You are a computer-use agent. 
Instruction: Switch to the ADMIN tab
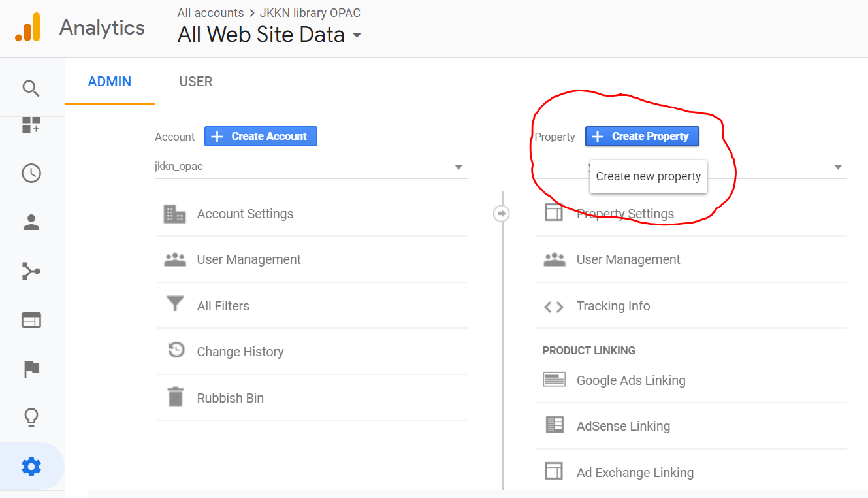110,82
